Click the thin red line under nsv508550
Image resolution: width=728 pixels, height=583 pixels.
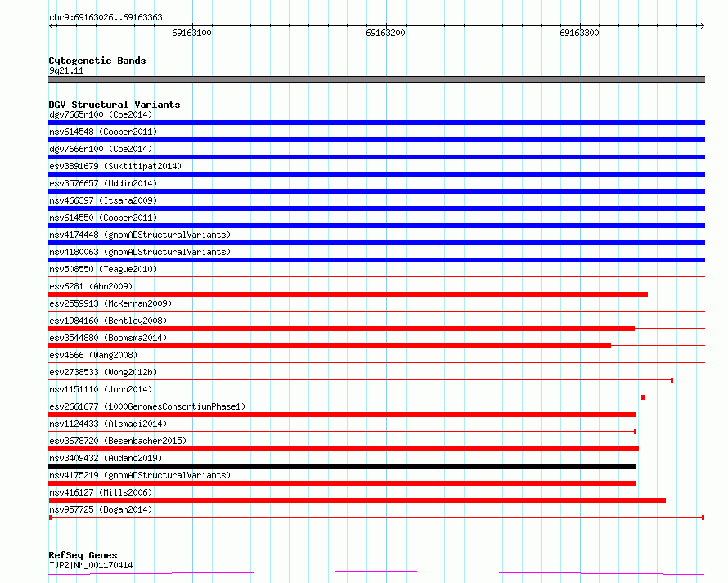[376, 277]
